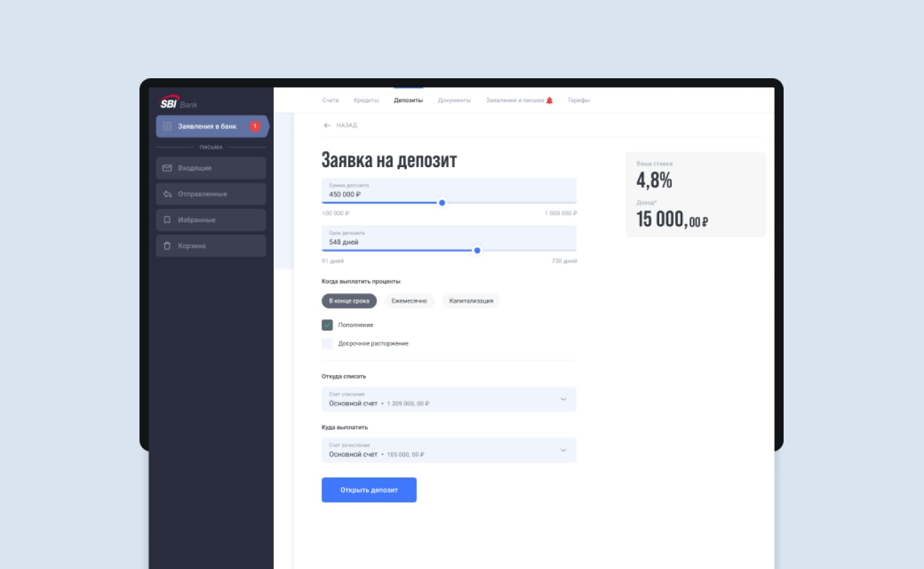Click the deposit term slider handle
This screenshot has width=924, height=569.
pyautogui.click(x=477, y=250)
